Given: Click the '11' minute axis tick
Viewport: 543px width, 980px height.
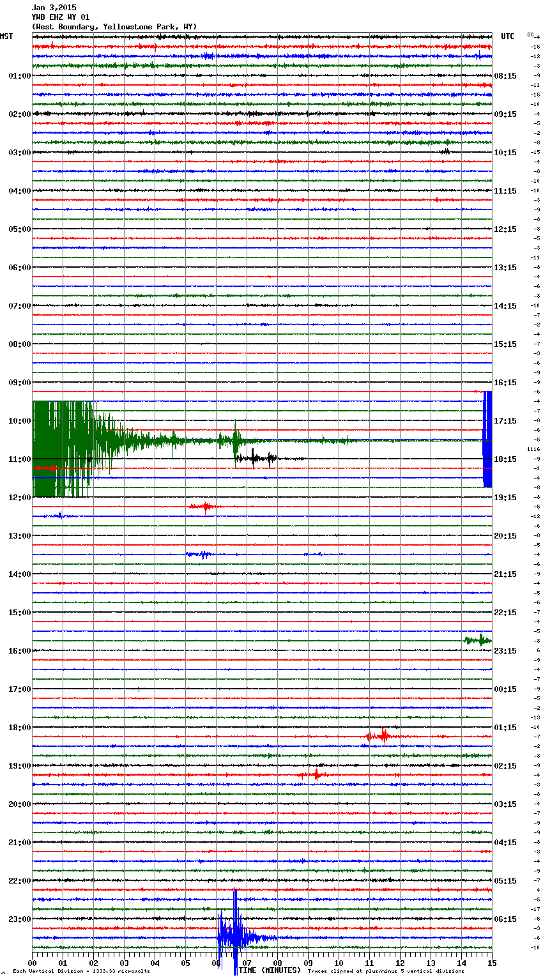Looking at the screenshot, I should pyautogui.click(x=370, y=963).
